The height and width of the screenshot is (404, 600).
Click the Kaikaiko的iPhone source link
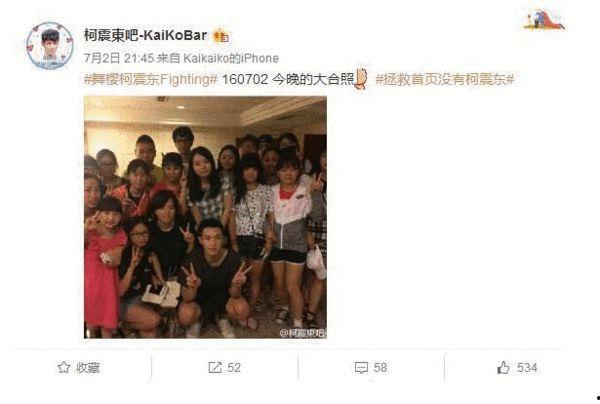point(231,58)
